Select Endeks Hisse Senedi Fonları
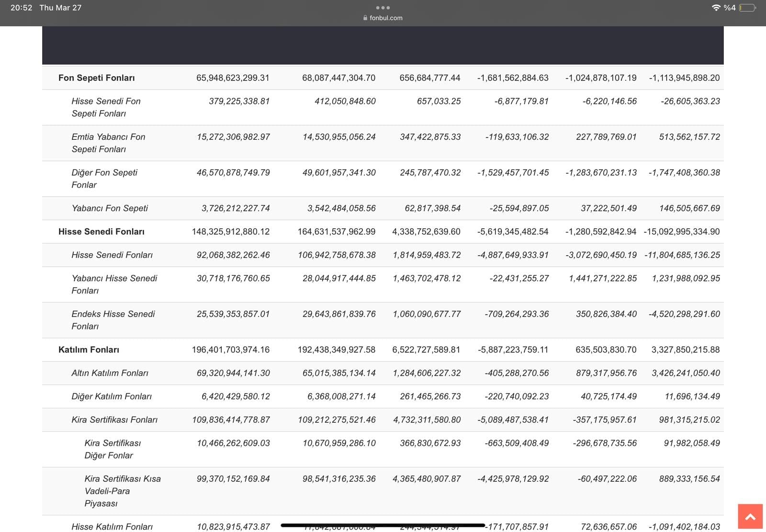The image size is (766, 532). tap(113, 320)
